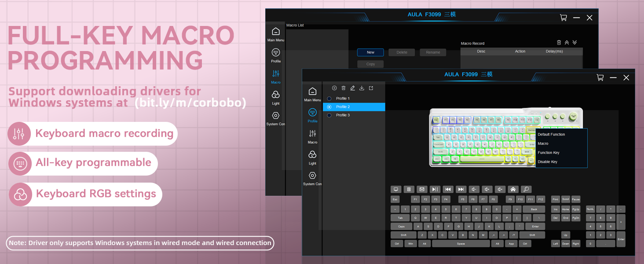Choose Macro from the key function menu
The image size is (644, 264).
(543, 143)
